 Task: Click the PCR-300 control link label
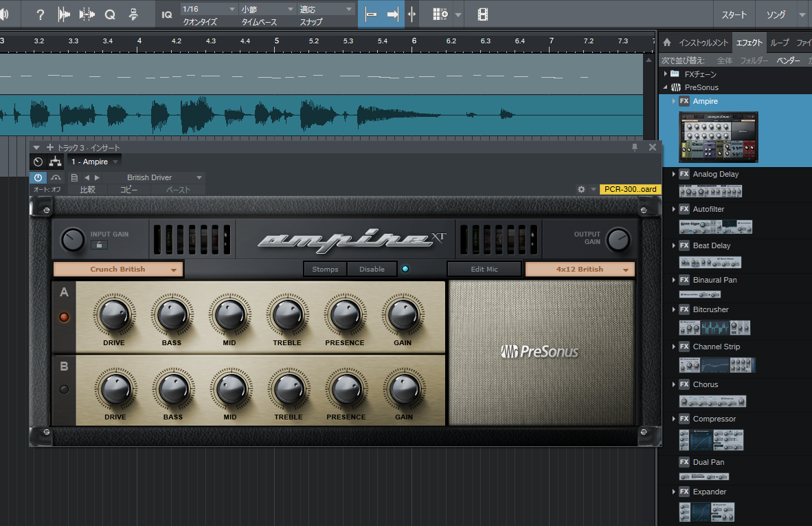click(630, 189)
